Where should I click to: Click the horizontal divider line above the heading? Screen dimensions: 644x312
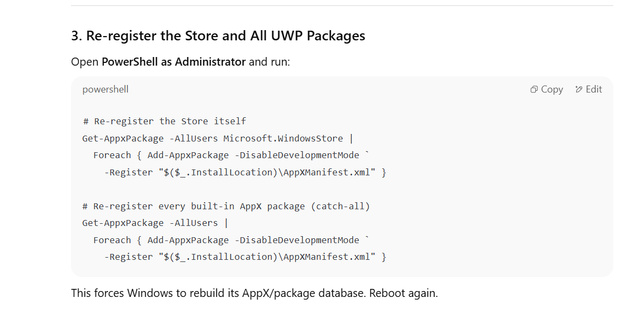coord(342,6)
